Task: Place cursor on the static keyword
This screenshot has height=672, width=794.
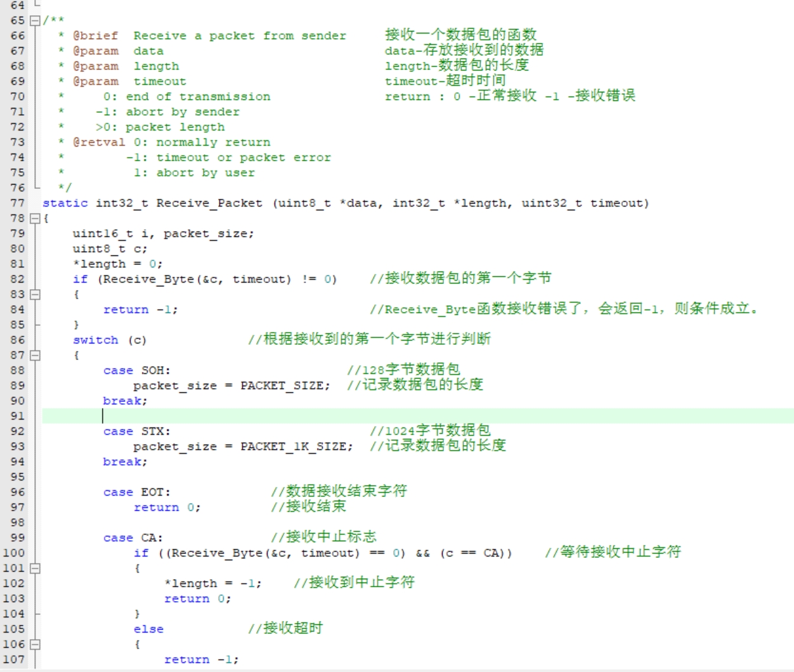Action: 65,203
